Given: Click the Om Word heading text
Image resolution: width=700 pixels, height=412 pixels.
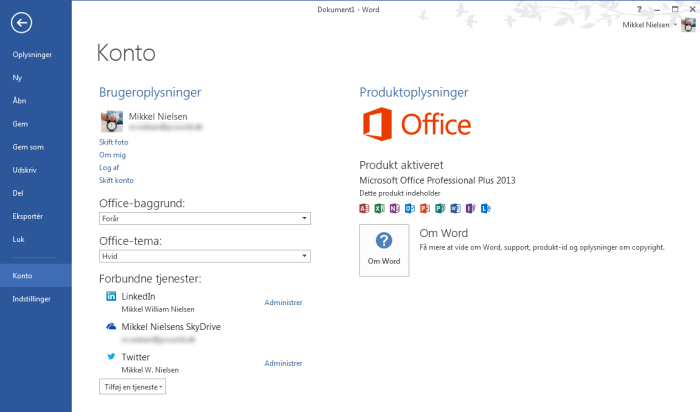Looking at the screenshot, I should tap(443, 233).
